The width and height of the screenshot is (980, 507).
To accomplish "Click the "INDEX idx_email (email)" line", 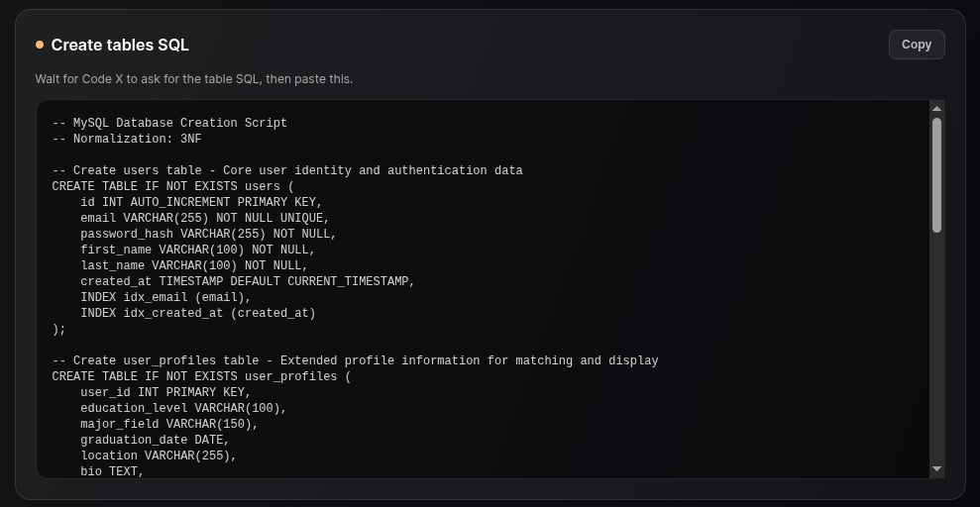I will coord(165,298).
